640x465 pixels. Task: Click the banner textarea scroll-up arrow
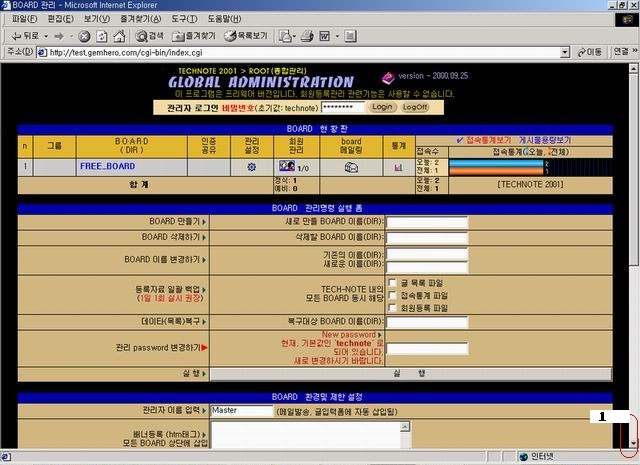(x=405, y=427)
